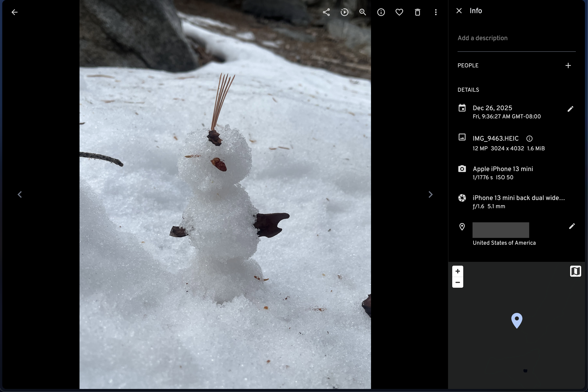The height and width of the screenshot is (392, 588).
Task: Go to the previous photo
Action: click(x=20, y=194)
